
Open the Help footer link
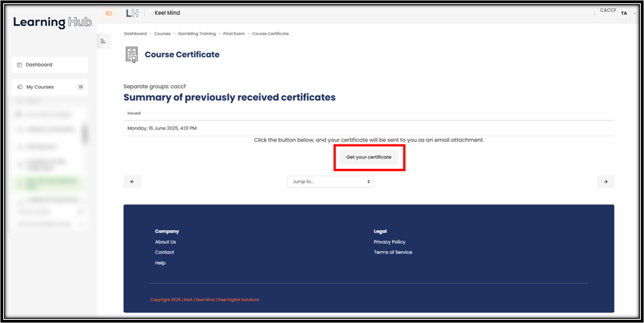click(x=160, y=263)
